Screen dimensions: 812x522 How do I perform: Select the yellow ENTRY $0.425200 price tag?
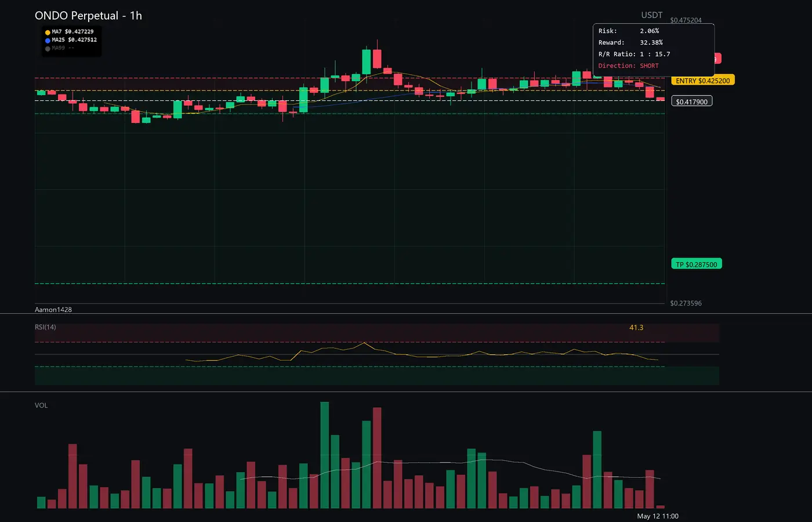coord(703,81)
